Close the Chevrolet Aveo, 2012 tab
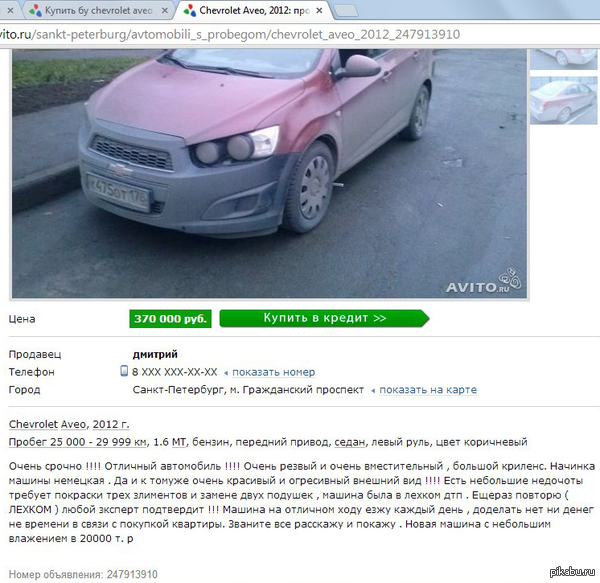This screenshot has height=583, width=600. pyautogui.click(x=319, y=11)
